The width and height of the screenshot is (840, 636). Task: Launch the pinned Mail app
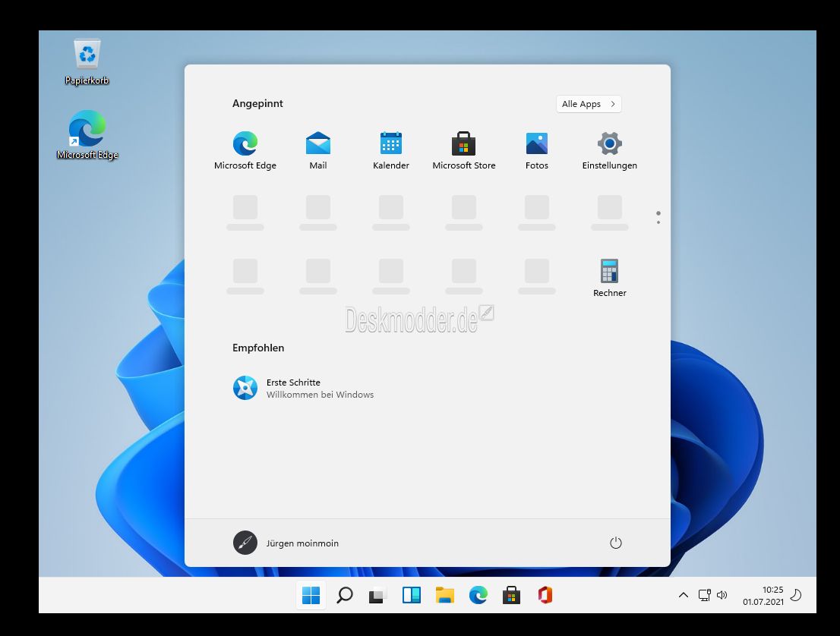tap(318, 150)
